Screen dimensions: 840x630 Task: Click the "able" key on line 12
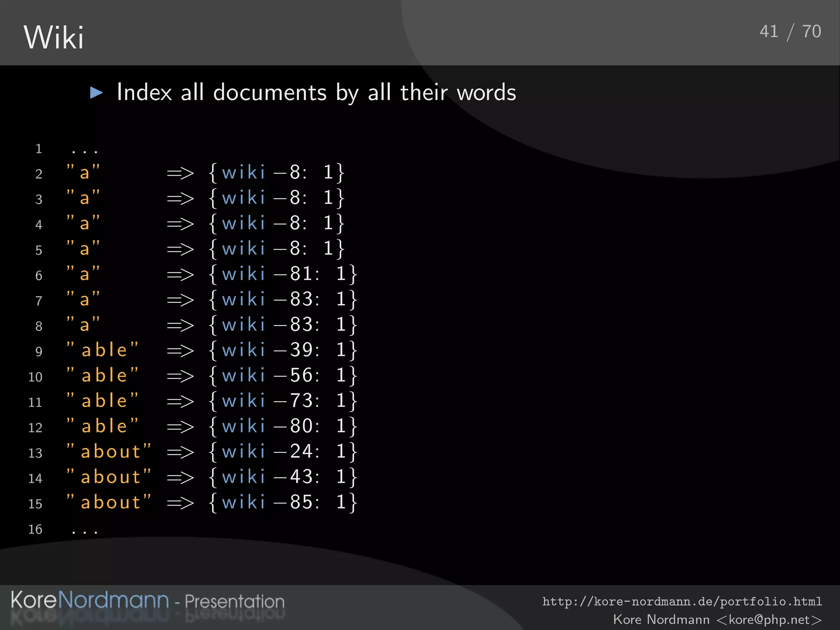103,426
